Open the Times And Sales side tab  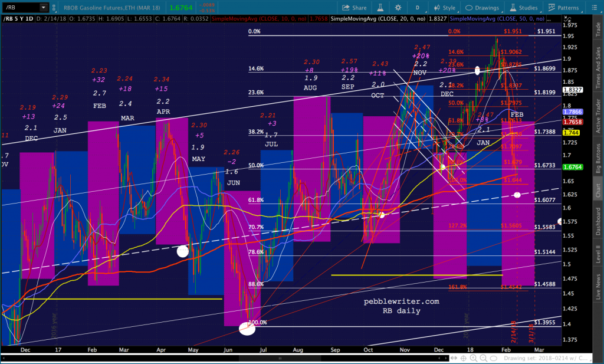coord(598,68)
